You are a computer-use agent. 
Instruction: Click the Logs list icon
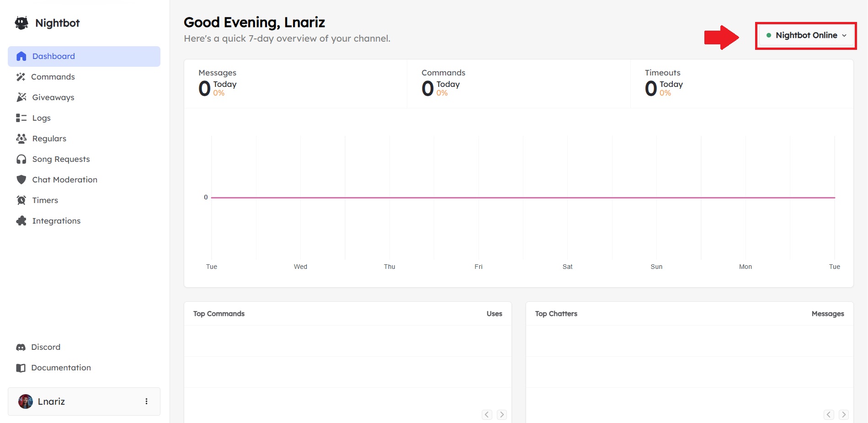click(21, 118)
